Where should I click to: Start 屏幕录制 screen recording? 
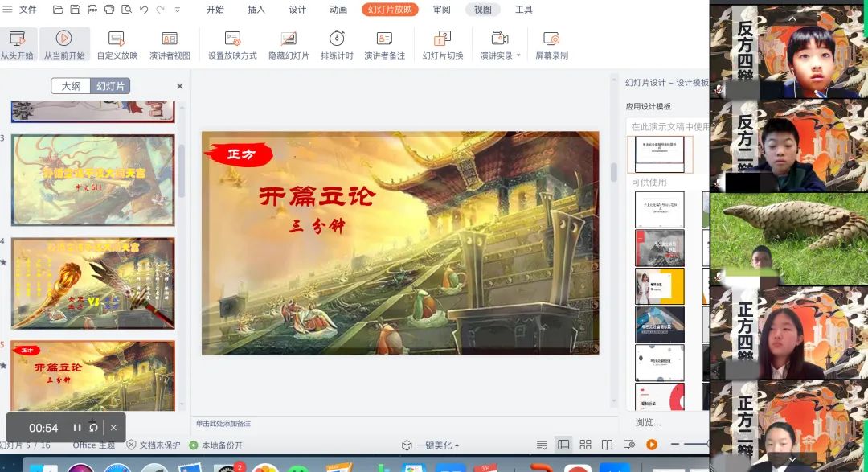[551, 44]
